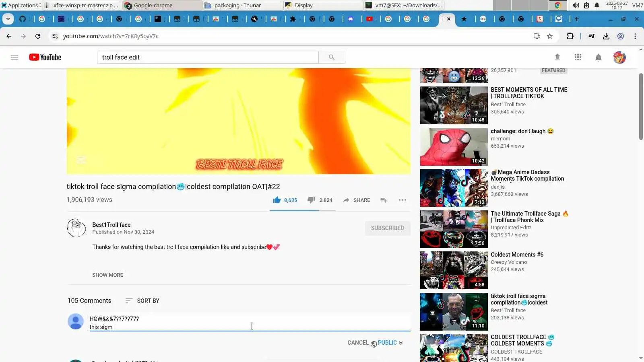
Task: Open BEST MOMENTS OF ALL TIME thumbnail
Action: [454, 105]
